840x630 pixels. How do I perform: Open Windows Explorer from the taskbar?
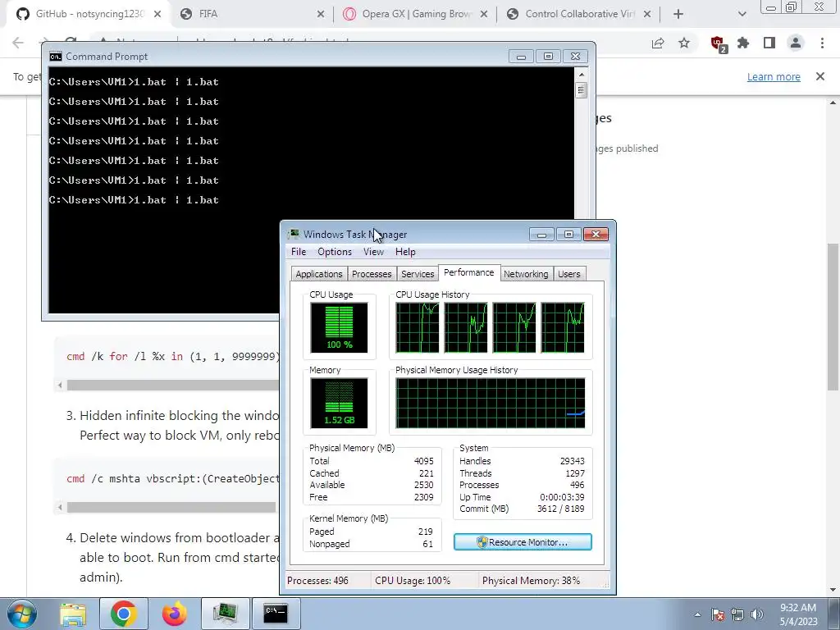(73, 614)
